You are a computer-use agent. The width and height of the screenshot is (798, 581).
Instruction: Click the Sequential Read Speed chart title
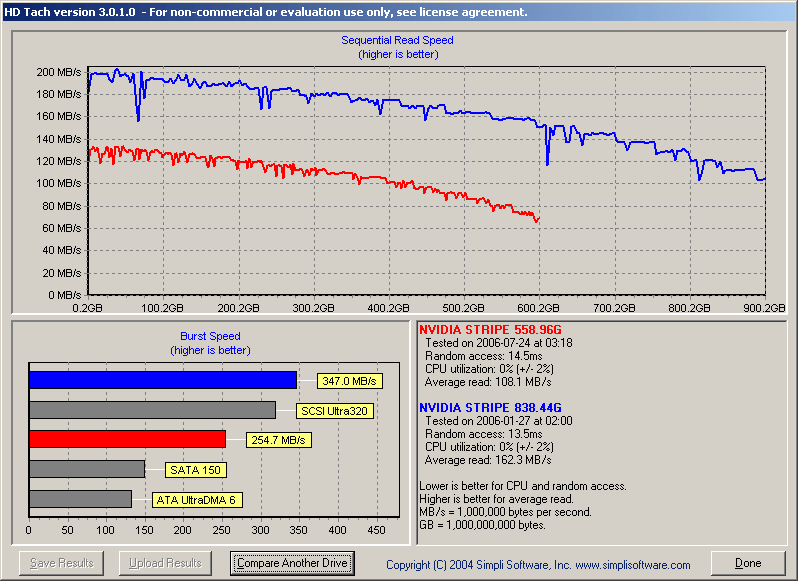tap(397, 40)
